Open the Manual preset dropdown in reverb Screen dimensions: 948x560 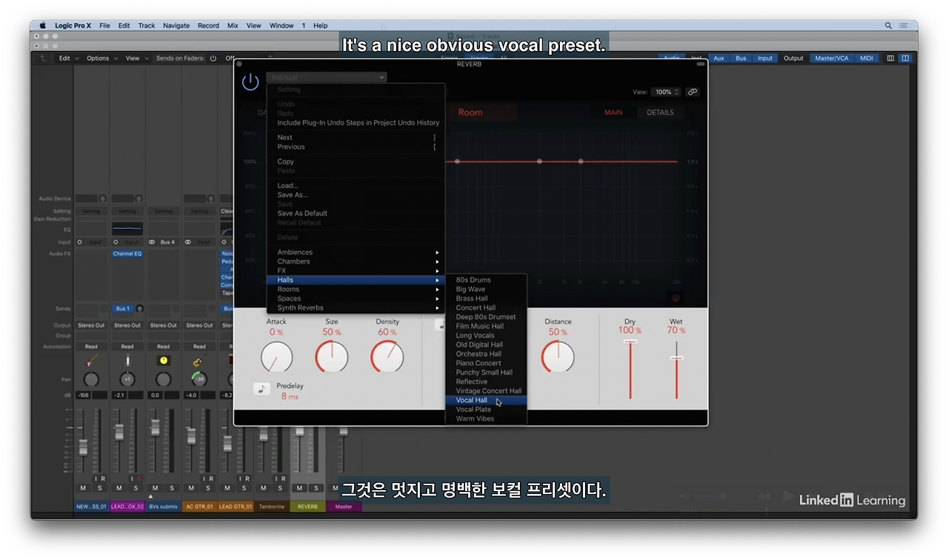click(327, 77)
